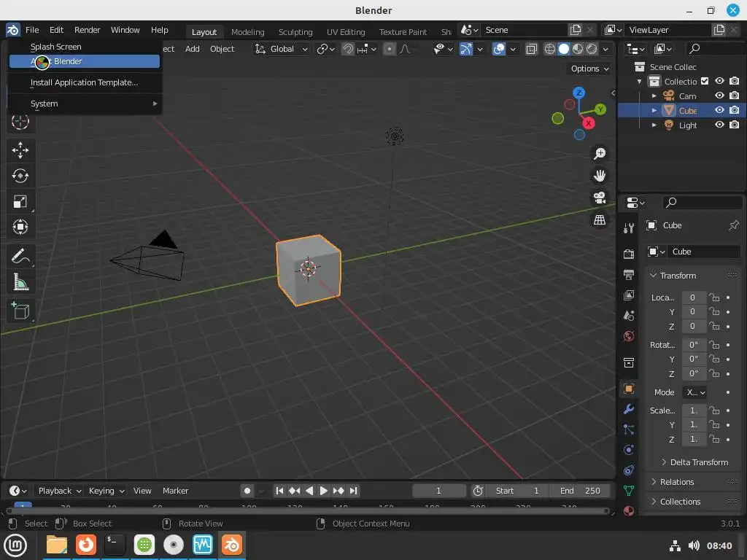Toggle camera view icon in viewport
This screenshot has height=560, width=747.
coord(600,198)
